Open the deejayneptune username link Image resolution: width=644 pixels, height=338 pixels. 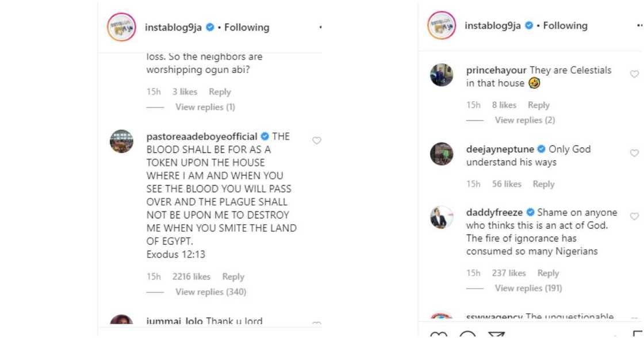pos(500,149)
